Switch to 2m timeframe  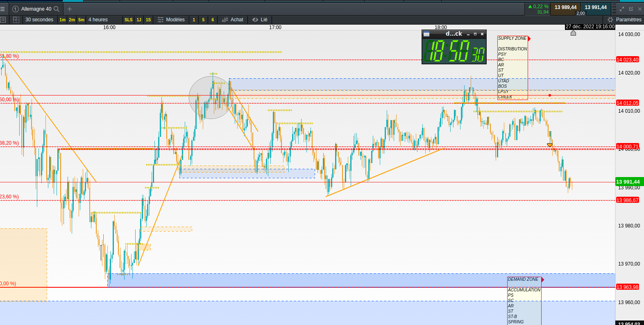pyautogui.click(x=72, y=20)
